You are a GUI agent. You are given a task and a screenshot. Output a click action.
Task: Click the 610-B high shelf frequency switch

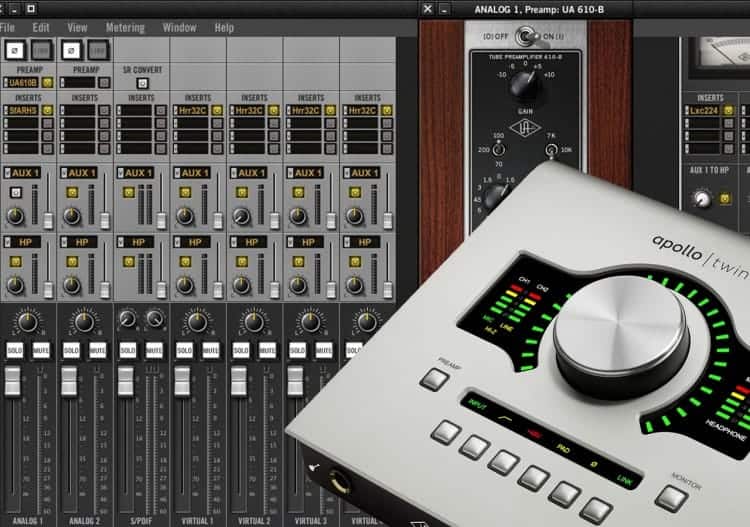tap(551, 151)
